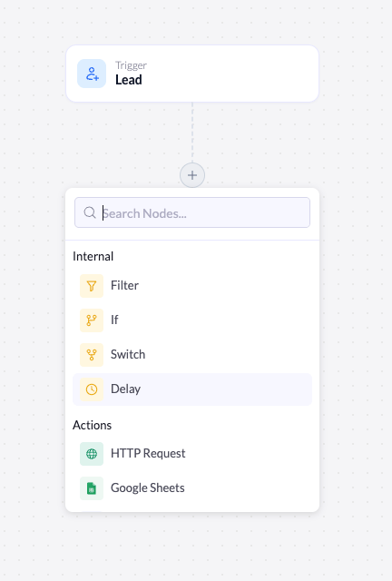Click the dashed connector below Lead trigger
392x581 pixels.
coord(192,133)
